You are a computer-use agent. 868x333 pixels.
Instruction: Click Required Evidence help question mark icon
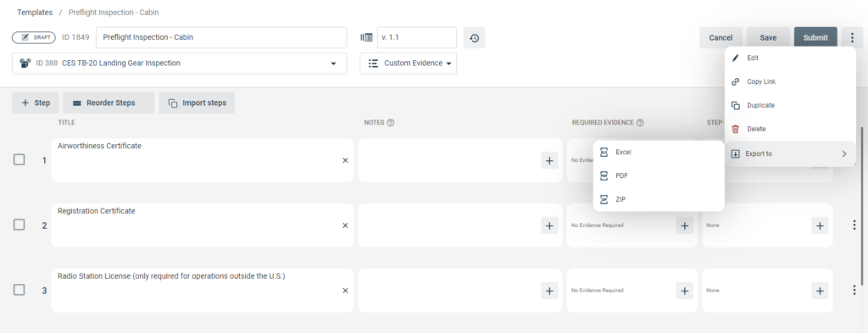pyautogui.click(x=640, y=123)
